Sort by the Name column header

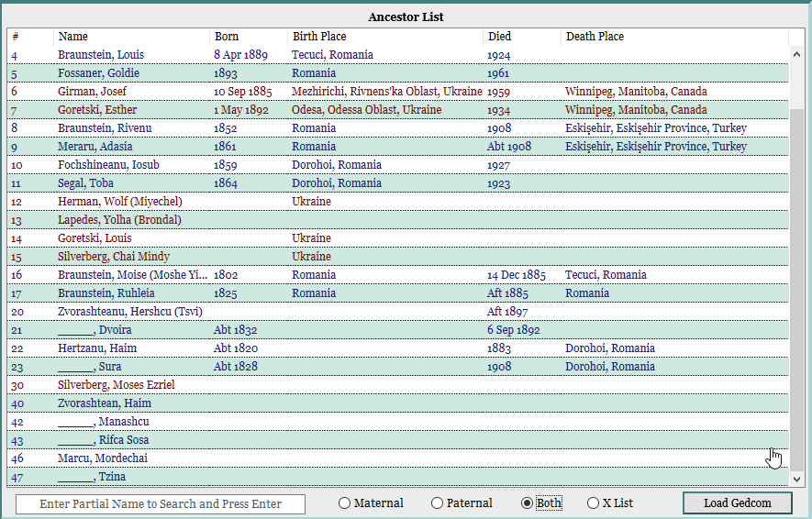(131, 37)
